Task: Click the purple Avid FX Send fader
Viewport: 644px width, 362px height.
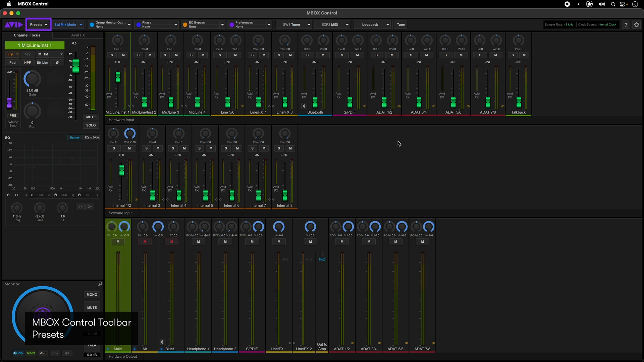Action: tap(9, 103)
